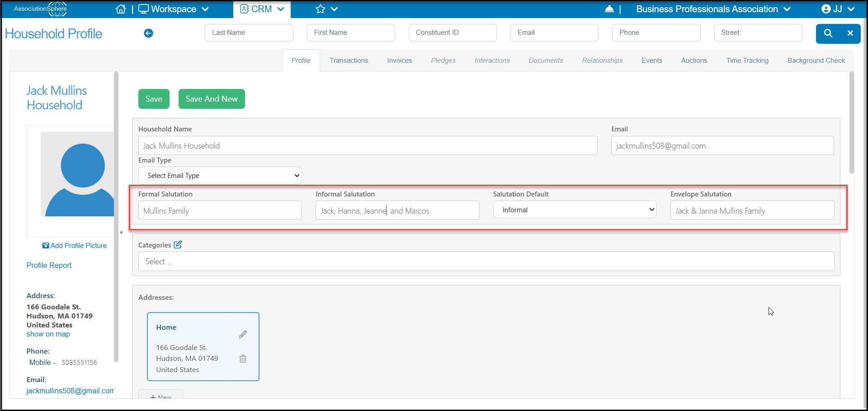868x411 pixels.
Task: Open the Background Check tab
Action: [816, 61]
